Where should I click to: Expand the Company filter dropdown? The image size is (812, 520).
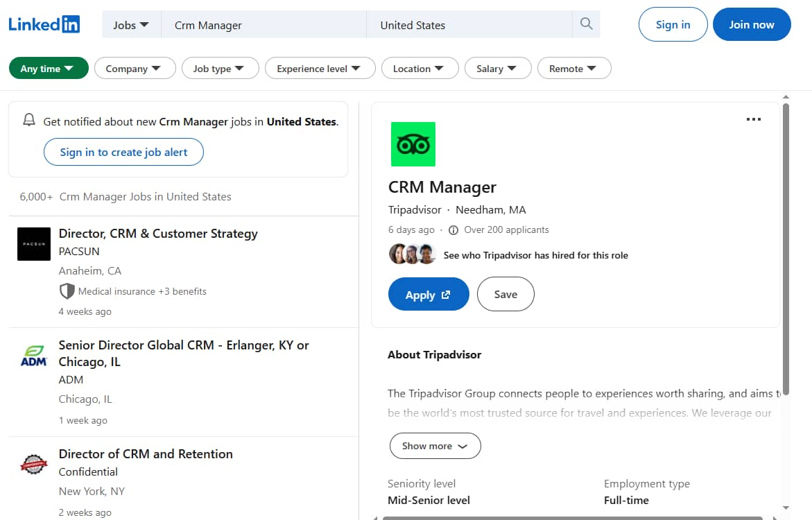pyautogui.click(x=135, y=69)
